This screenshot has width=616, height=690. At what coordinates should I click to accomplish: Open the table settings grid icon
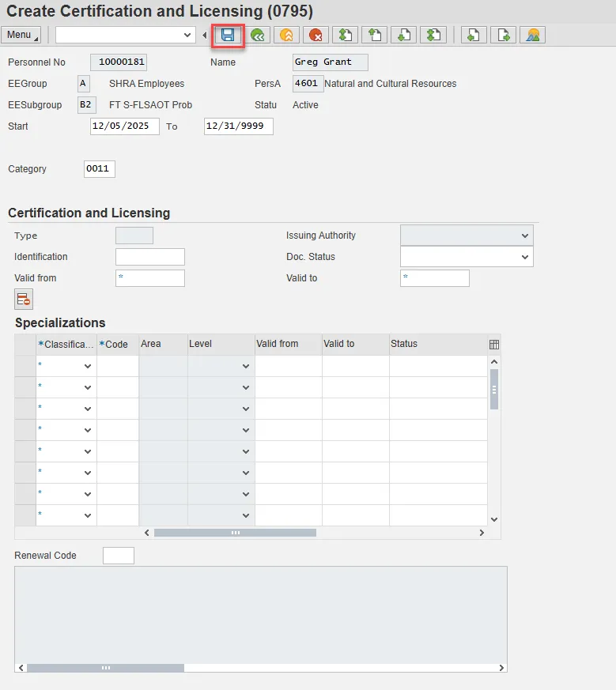click(494, 345)
